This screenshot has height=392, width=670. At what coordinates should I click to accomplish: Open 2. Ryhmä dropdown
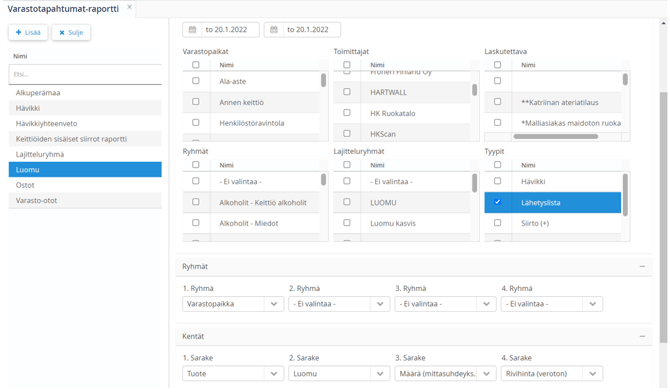coord(339,304)
